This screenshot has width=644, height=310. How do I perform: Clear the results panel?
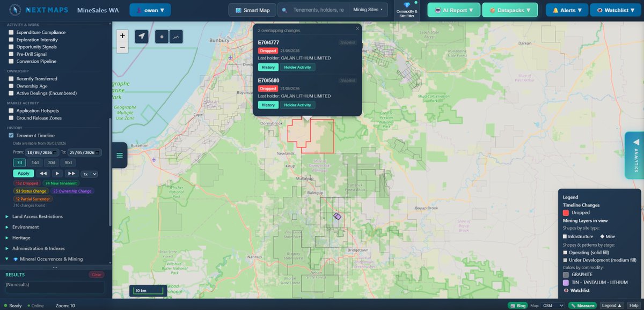(x=96, y=275)
